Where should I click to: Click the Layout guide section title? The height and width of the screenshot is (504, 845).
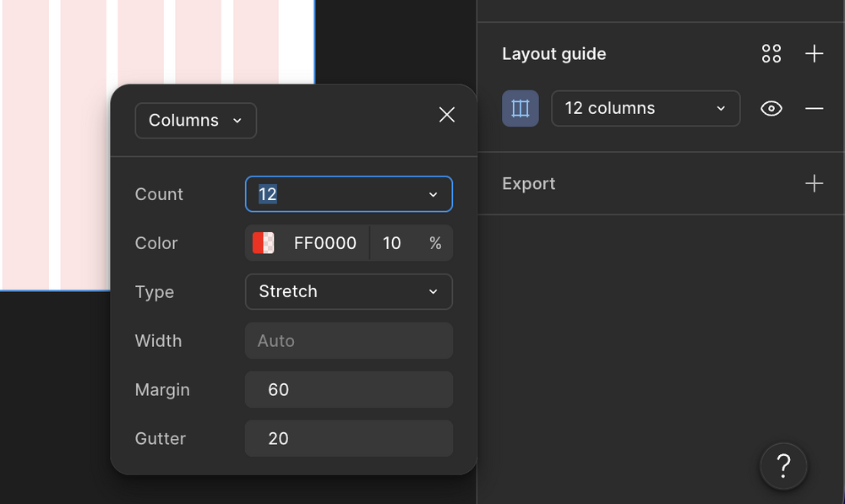pos(554,54)
